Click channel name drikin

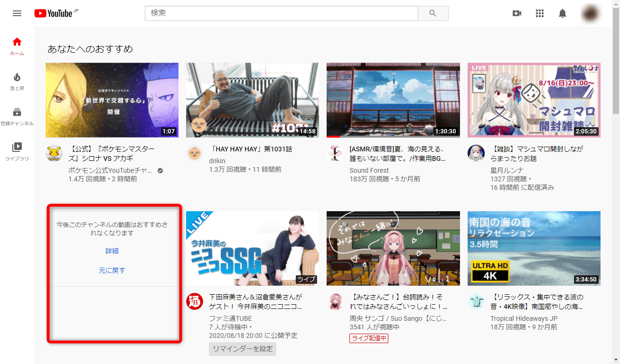(217, 161)
